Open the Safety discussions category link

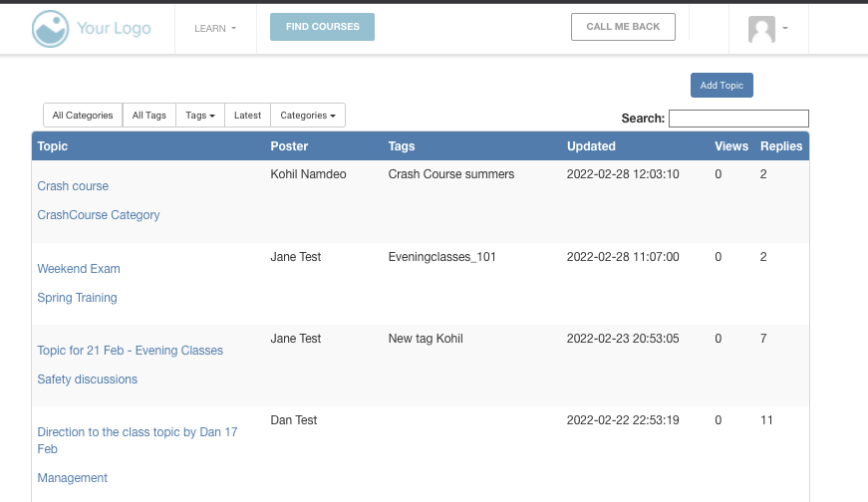[x=87, y=379]
